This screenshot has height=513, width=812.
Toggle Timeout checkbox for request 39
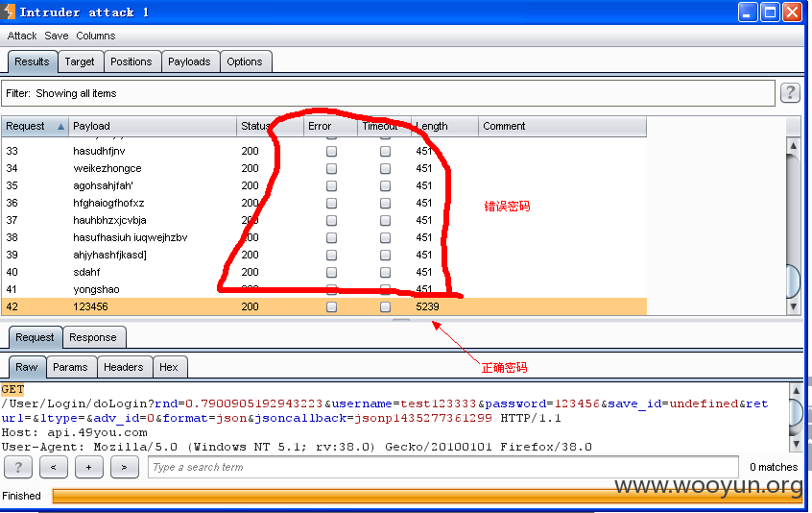385,255
